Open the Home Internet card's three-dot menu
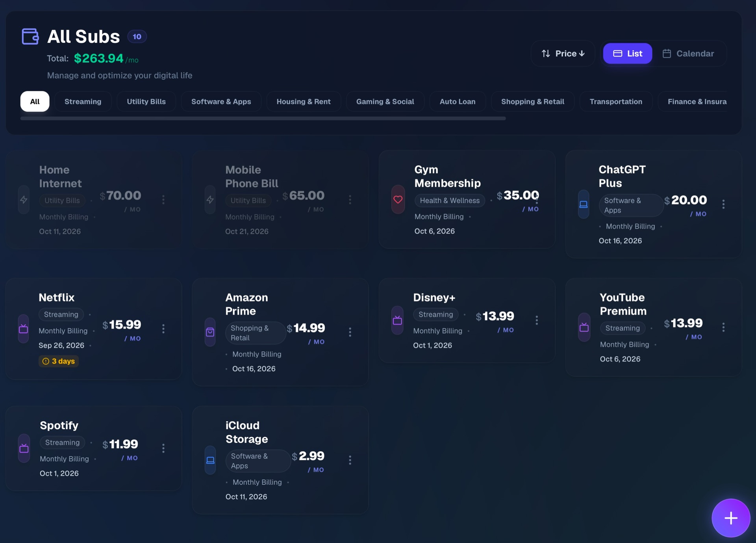The height and width of the screenshot is (543, 756). point(163,200)
